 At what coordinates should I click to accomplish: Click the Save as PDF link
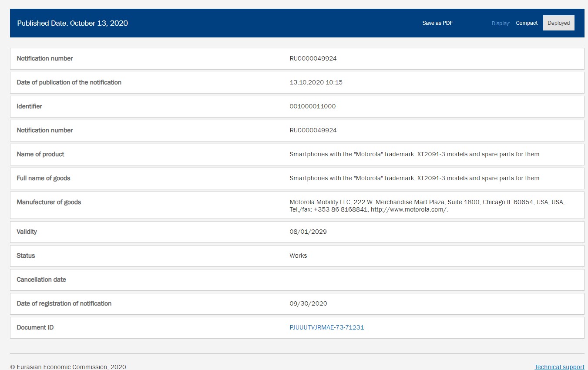coord(437,23)
